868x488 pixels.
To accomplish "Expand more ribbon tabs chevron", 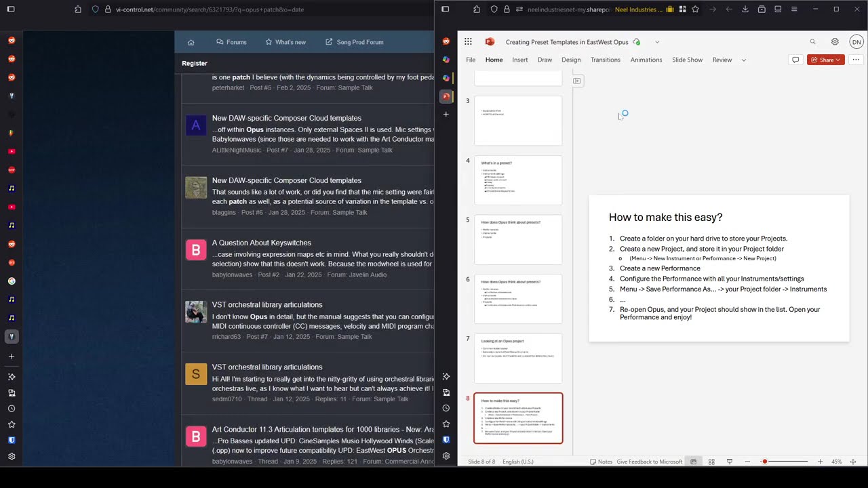I will pyautogui.click(x=743, y=60).
